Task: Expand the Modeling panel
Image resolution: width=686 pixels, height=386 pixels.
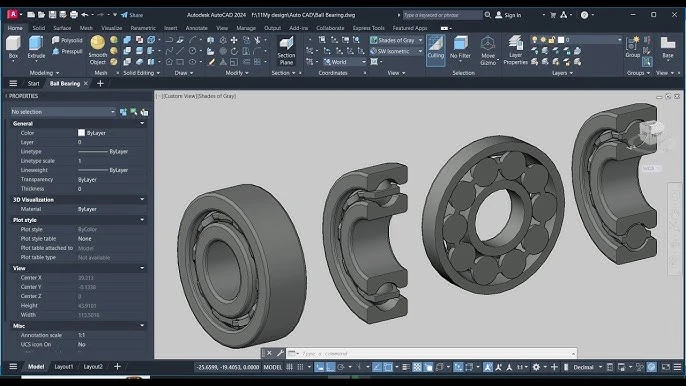Action: tap(44, 73)
